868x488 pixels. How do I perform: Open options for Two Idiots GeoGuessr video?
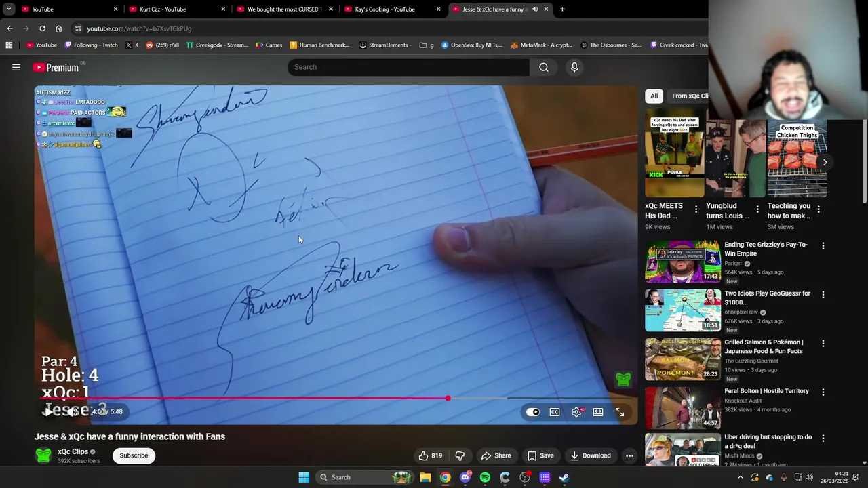823,295
